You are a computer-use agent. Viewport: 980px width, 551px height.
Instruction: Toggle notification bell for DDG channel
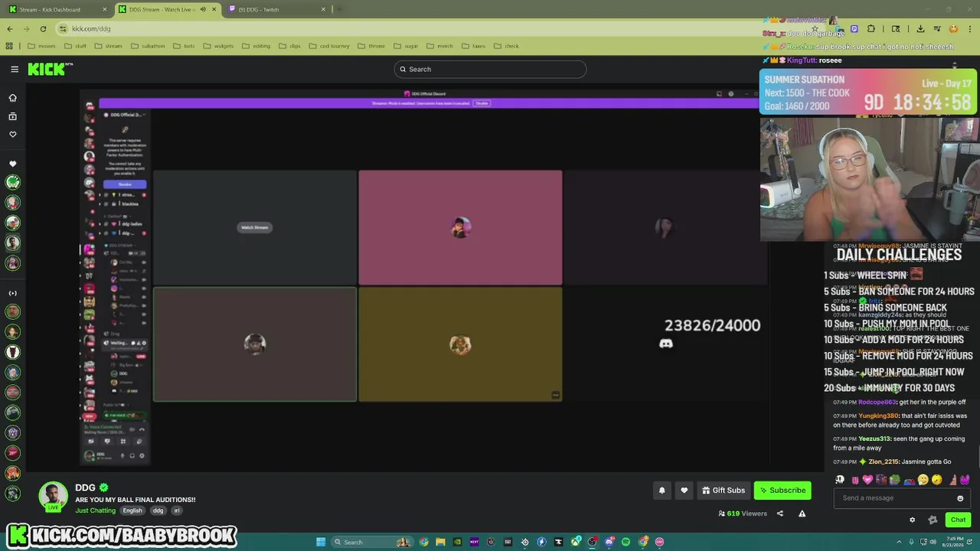point(662,491)
